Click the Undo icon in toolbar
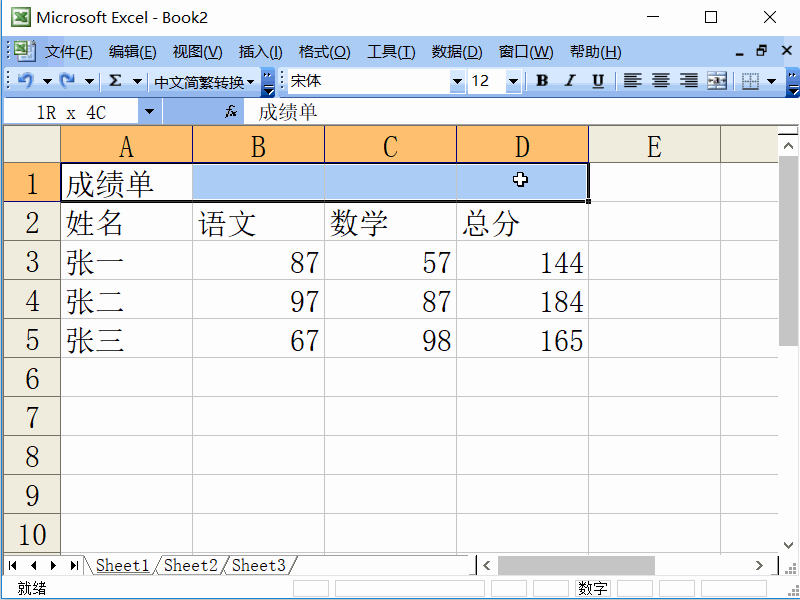Image resolution: width=800 pixels, height=600 pixels. [x=26, y=81]
